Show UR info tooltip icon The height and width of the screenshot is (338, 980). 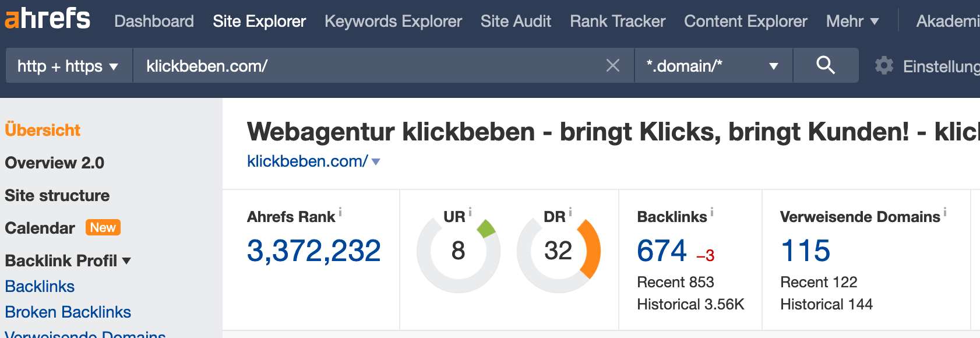point(470,212)
